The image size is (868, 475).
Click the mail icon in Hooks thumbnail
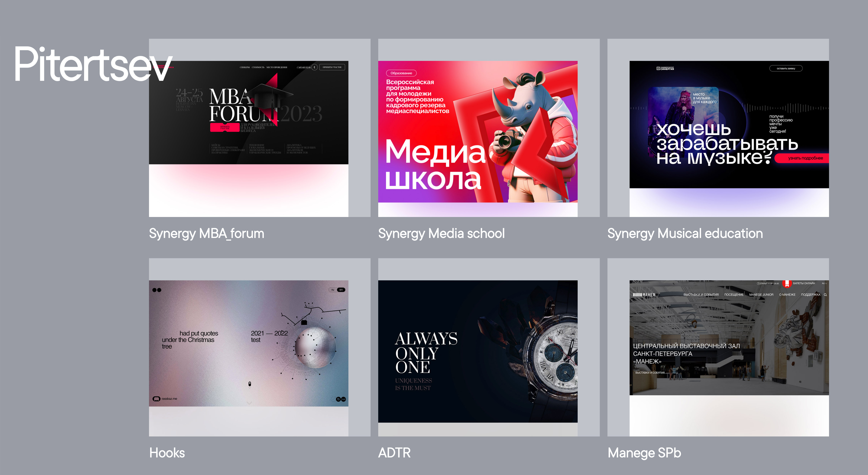[x=343, y=399]
